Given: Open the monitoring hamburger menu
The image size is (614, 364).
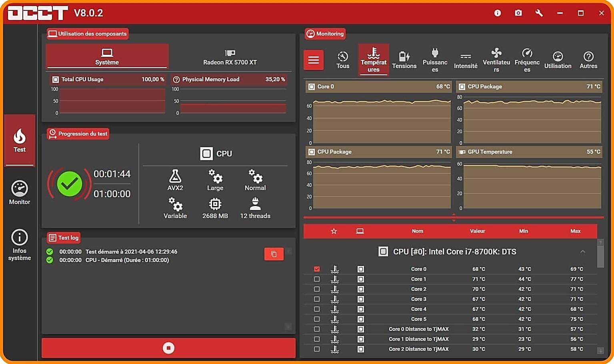Looking at the screenshot, I should tap(314, 60).
